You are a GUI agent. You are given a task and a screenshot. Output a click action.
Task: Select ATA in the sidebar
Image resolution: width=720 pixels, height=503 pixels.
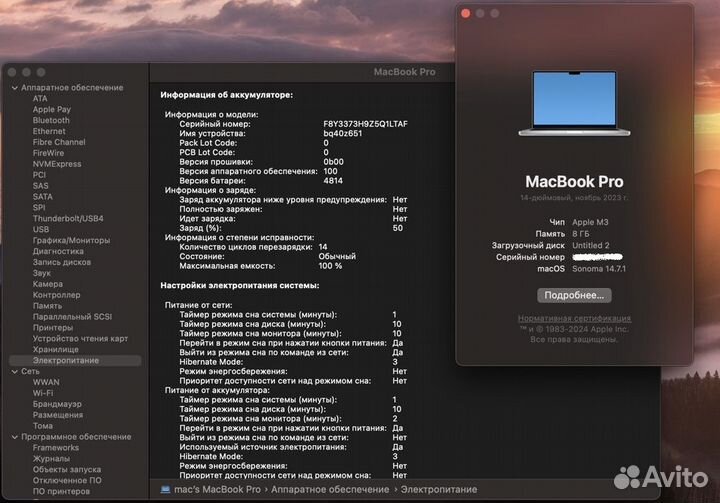pos(40,98)
